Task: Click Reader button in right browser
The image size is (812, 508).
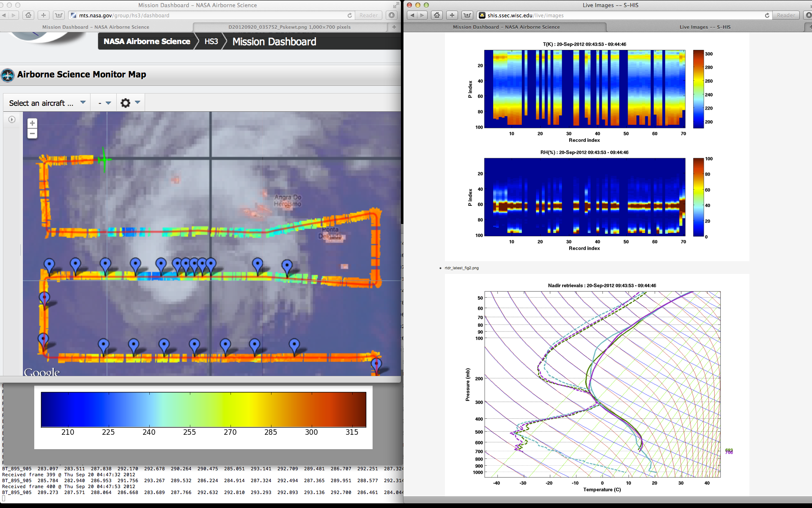Action: pos(785,15)
